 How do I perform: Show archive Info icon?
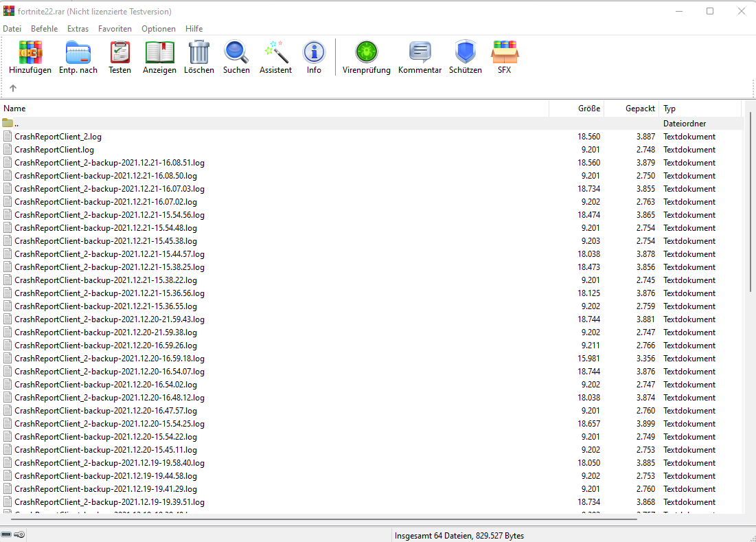(314, 52)
